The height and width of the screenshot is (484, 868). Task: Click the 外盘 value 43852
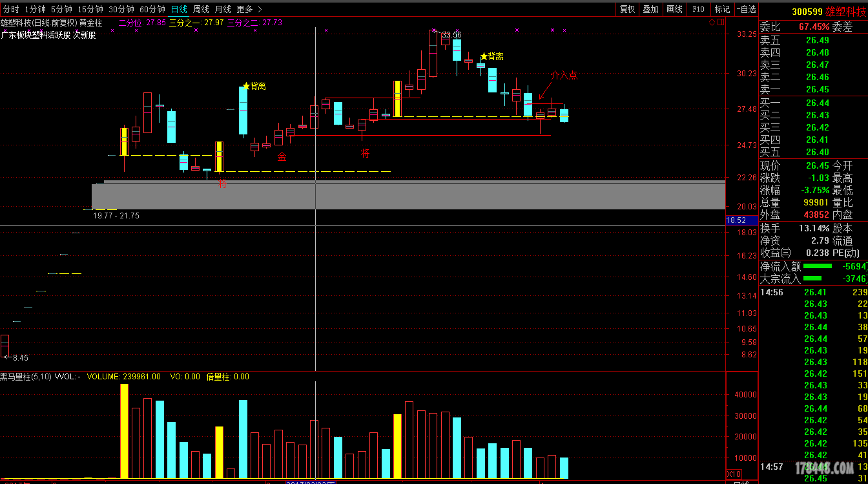[x=816, y=215]
